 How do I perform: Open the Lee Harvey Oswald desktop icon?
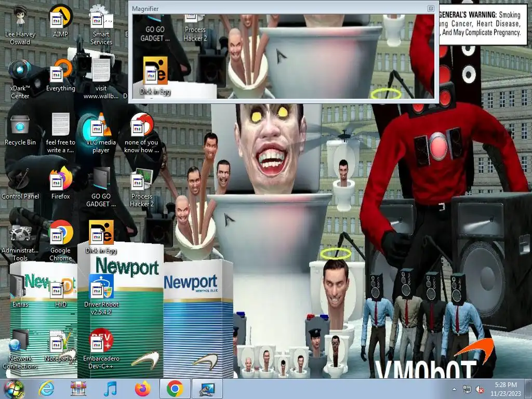[20, 25]
